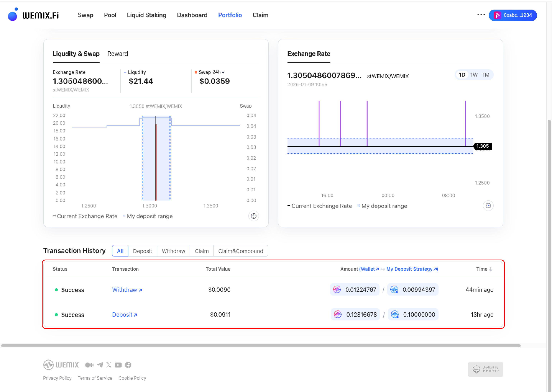The image size is (552, 392).
Task: Open the 0xabc...1234 wallet menu
Action: click(513, 15)
